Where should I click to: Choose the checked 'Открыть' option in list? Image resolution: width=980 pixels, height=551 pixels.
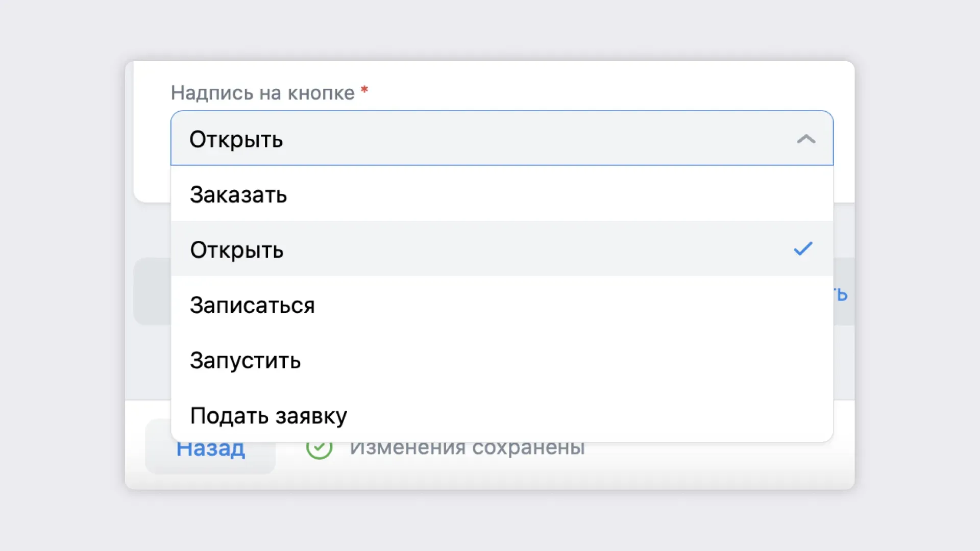coord(502,249)
